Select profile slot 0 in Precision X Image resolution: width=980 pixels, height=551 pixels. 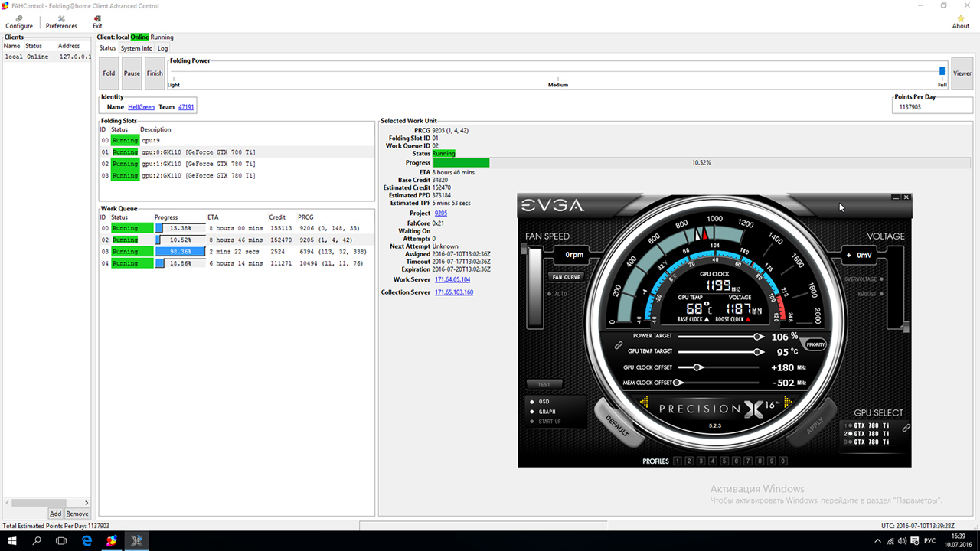(x=782, y=461)
